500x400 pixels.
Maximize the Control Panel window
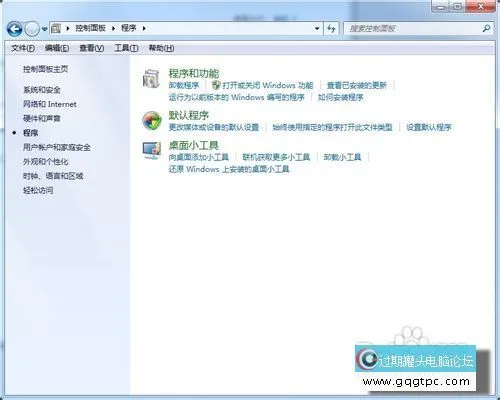tap(458, 7)
